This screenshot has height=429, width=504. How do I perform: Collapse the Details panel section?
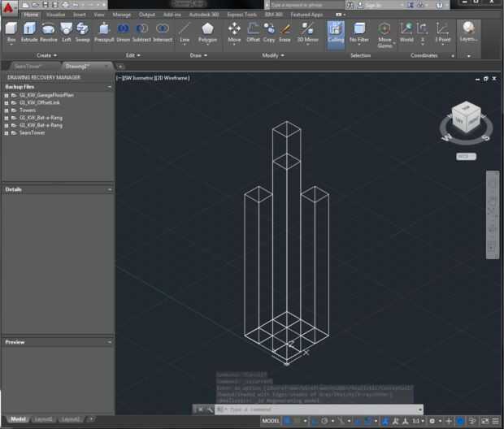[110, 189]
